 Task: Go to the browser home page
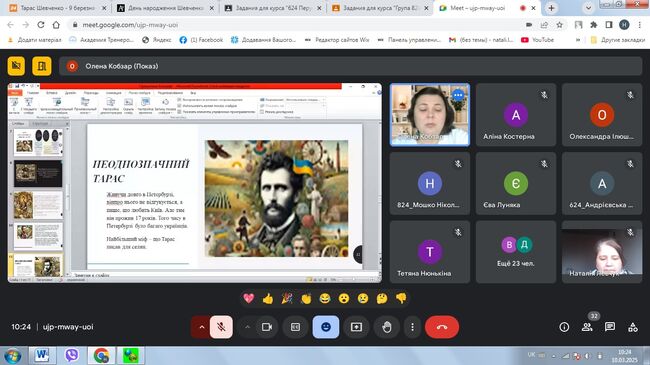[56, 25]
